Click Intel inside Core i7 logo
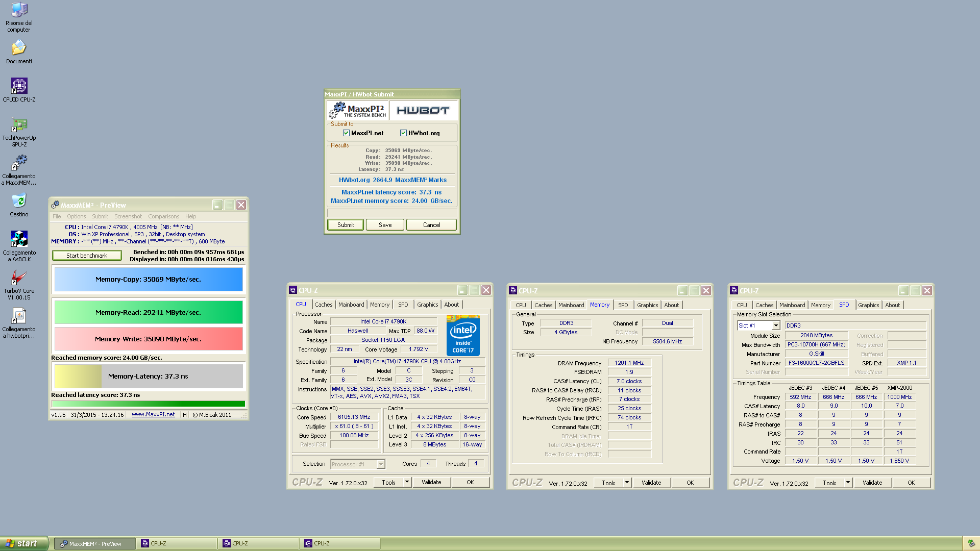 [x=463, y=335]
